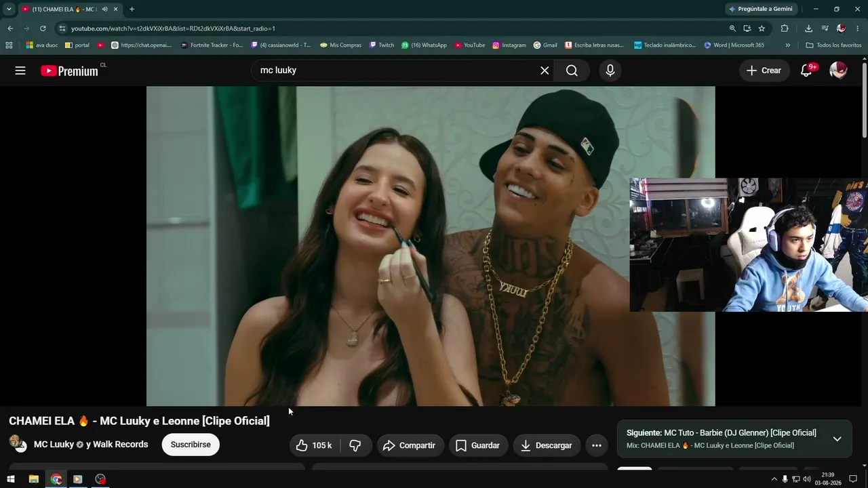Mute the tab using its speaker icon
Screen dimensions: 868x488
[104, 9]
